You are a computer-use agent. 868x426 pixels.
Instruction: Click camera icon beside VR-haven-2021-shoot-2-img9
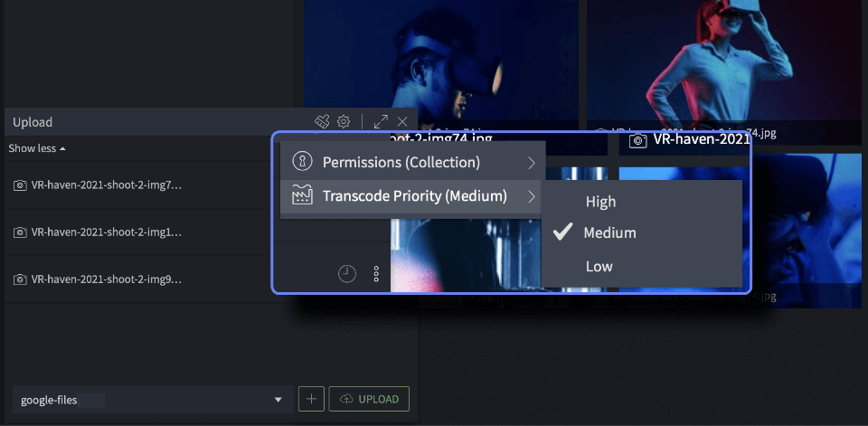[x=19, y=279]
